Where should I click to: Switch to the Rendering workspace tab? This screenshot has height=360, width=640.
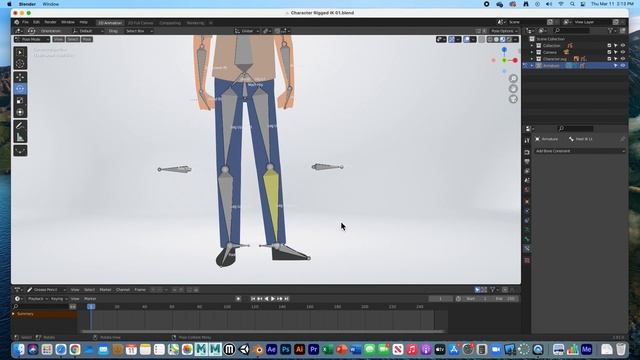[x=196, y=23]
